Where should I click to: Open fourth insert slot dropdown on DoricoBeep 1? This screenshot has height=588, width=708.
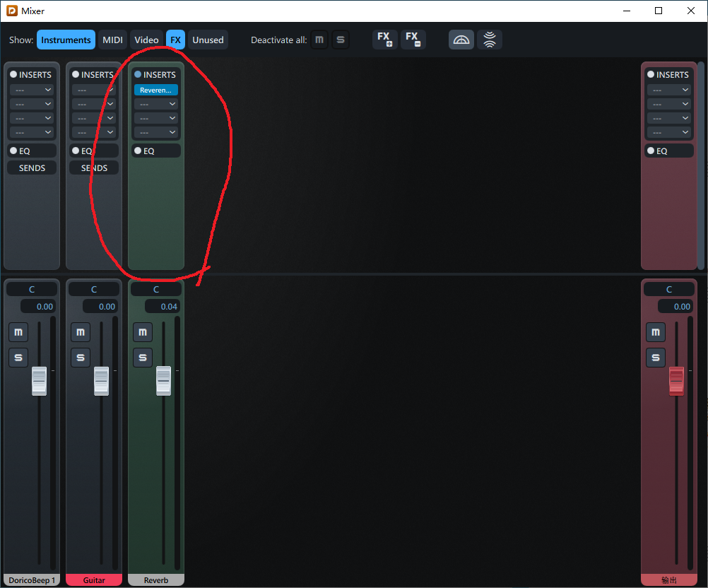[32, 132]
